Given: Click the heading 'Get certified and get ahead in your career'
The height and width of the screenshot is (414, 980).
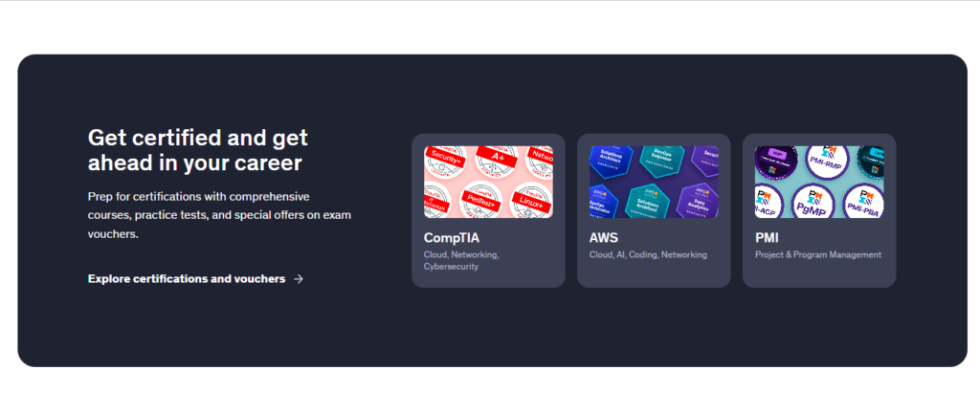Looking at the screenshot, I should (198, 150).
